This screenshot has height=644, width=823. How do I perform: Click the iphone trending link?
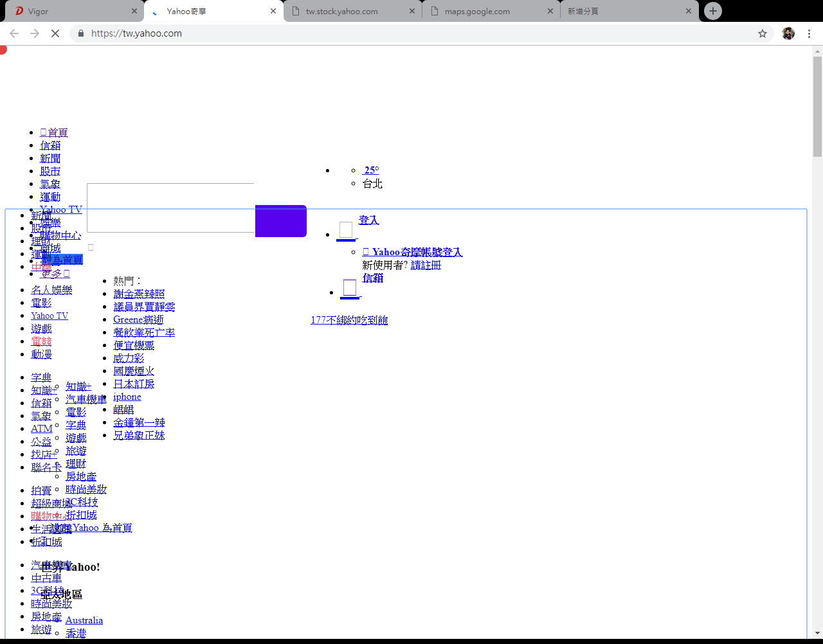[x=127, y=397]
